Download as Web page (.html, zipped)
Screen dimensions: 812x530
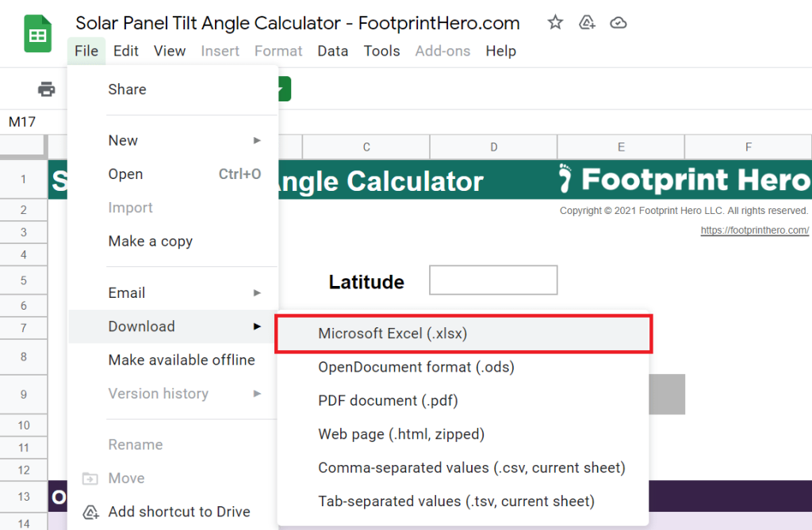[x=462, y=433]
